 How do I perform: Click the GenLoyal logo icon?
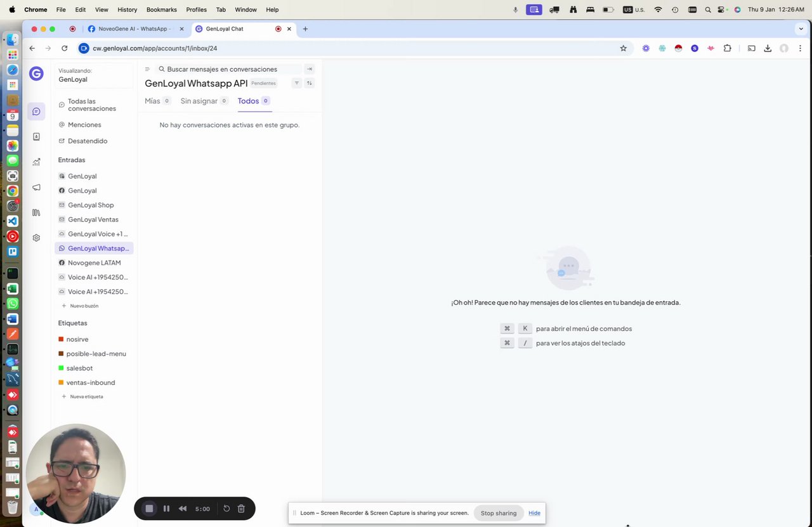point(36,74)
